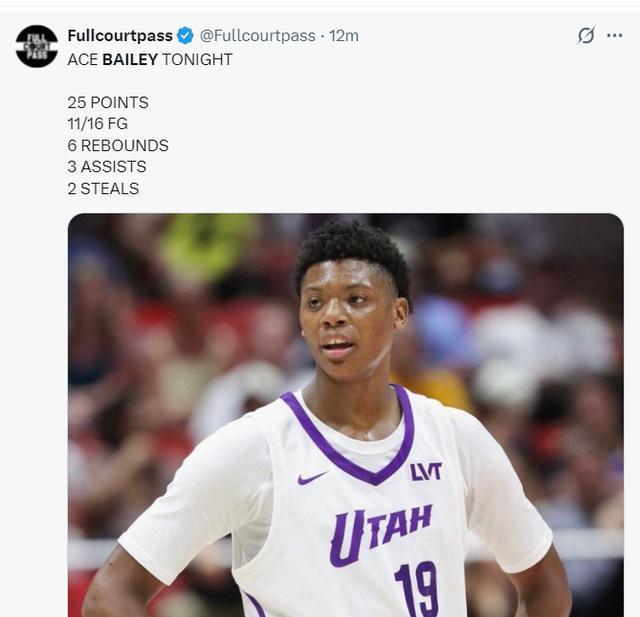
Task: Click the 11/16 FG stat line
Action: (x=98, y=124)
